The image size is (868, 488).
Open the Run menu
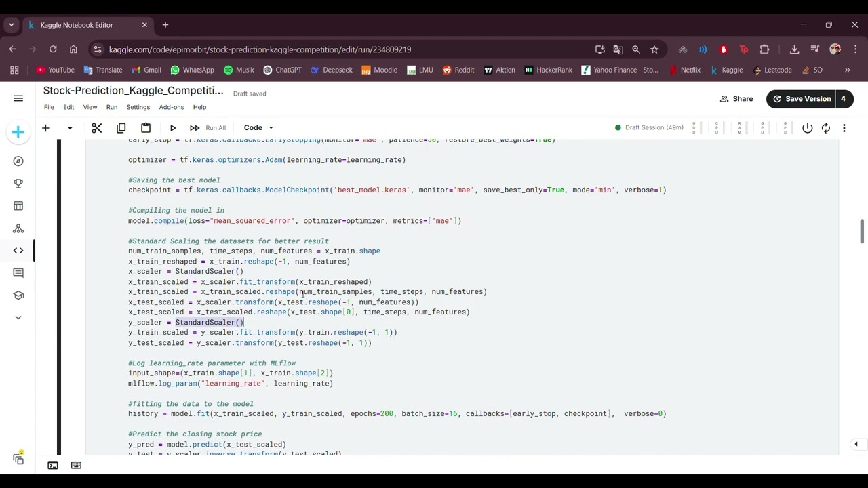point(112,107)
